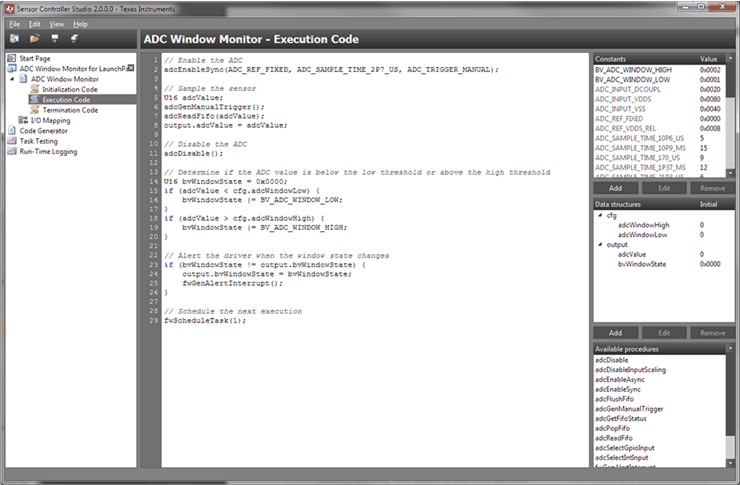The width and height of the screenshot is (740, 485).
Task: Select the ADC_REF_VDDS_REL constant row
Action: click(x=660, y=128)
